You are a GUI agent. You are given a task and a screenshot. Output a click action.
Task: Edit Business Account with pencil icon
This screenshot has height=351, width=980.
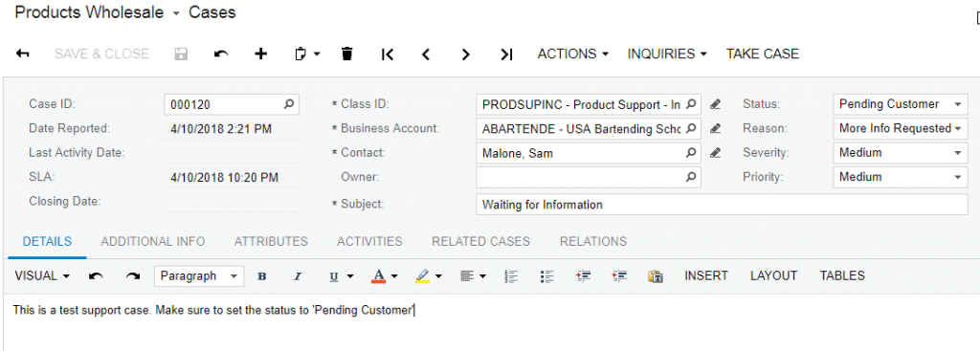[716, 129]
